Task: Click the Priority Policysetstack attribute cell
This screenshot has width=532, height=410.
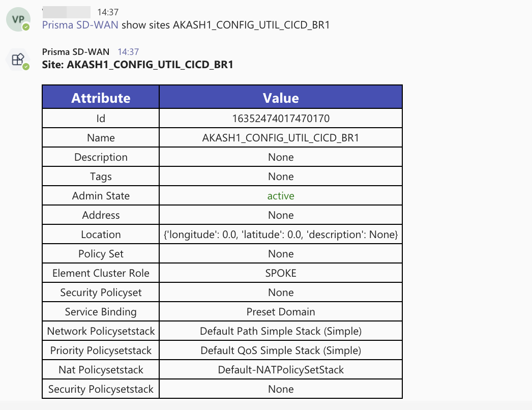Action: tap(101, 350)
